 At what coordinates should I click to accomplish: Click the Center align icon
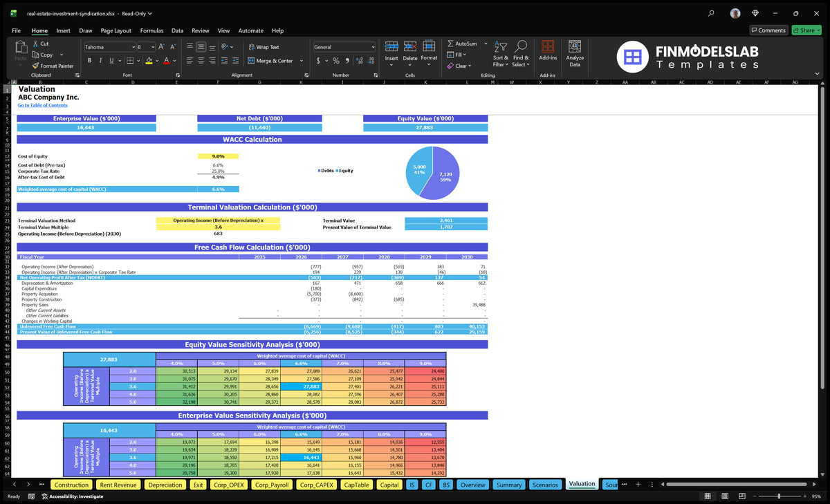pyautogui.click(x=201, y=61)
